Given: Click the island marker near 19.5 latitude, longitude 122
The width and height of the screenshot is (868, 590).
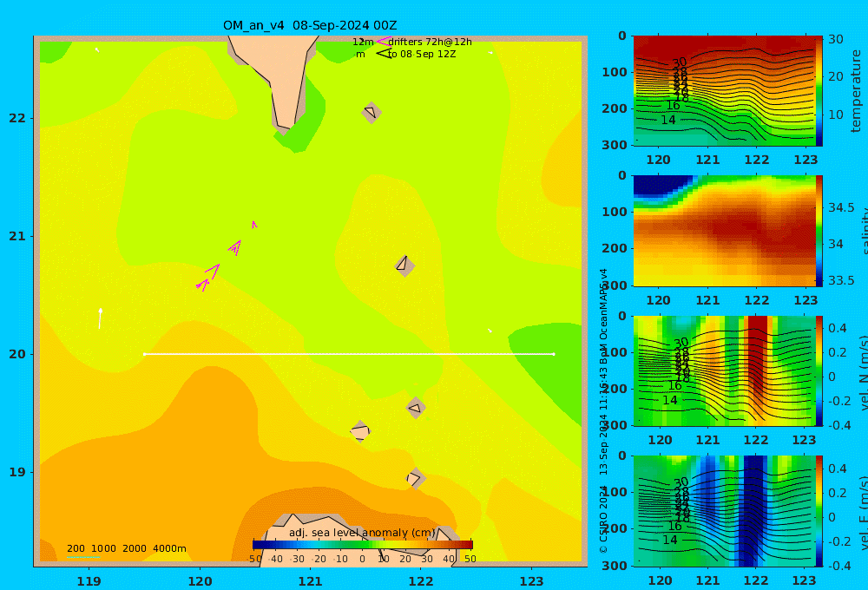Looking at the screenshot, I should [x=416, y=408].
